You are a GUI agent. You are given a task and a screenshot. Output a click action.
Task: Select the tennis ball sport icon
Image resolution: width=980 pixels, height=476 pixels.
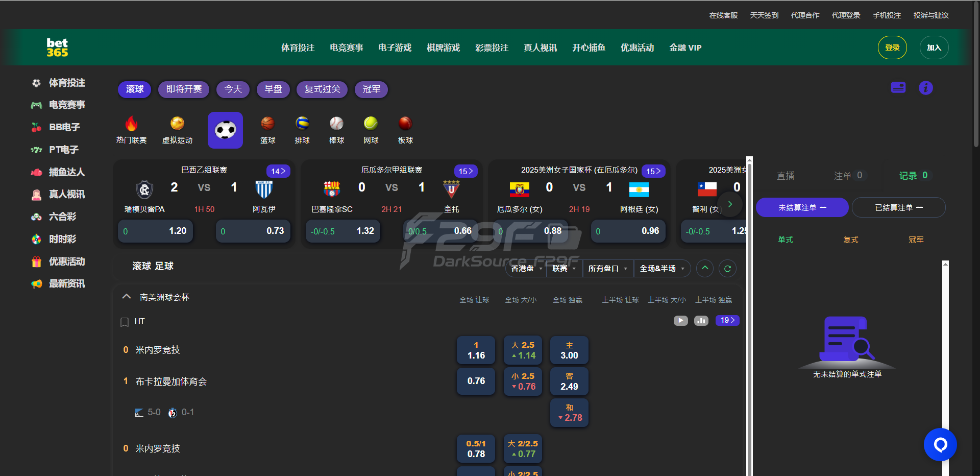pyautogui.click(x=371, y=124)
